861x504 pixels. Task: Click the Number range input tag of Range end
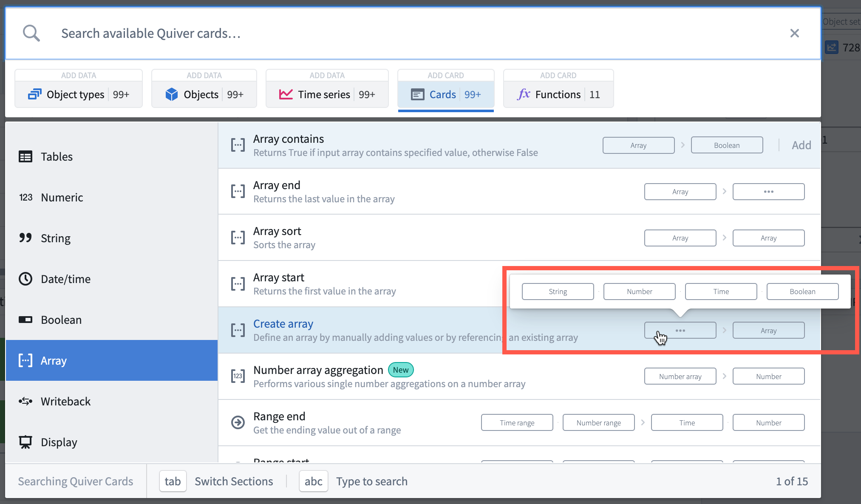point(598,422)
